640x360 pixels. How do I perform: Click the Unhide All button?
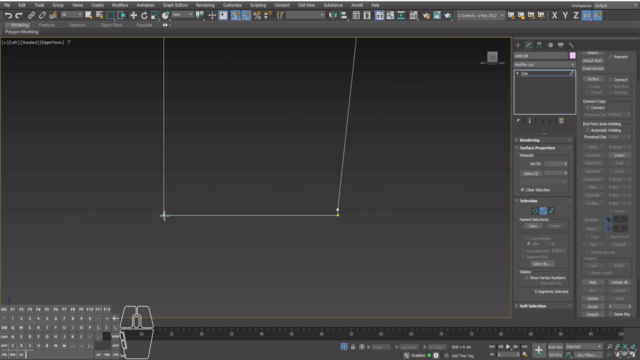click(620, 282)
